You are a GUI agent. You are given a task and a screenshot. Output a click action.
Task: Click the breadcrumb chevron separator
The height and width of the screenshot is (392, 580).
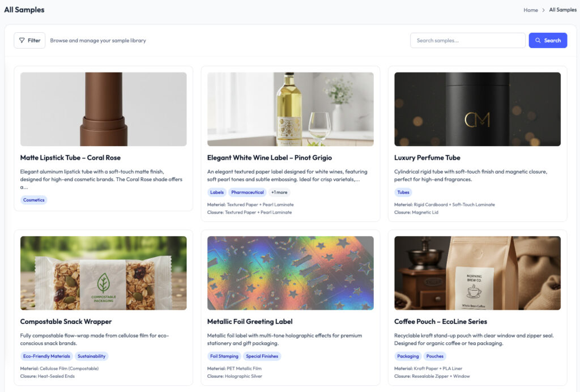544,10
